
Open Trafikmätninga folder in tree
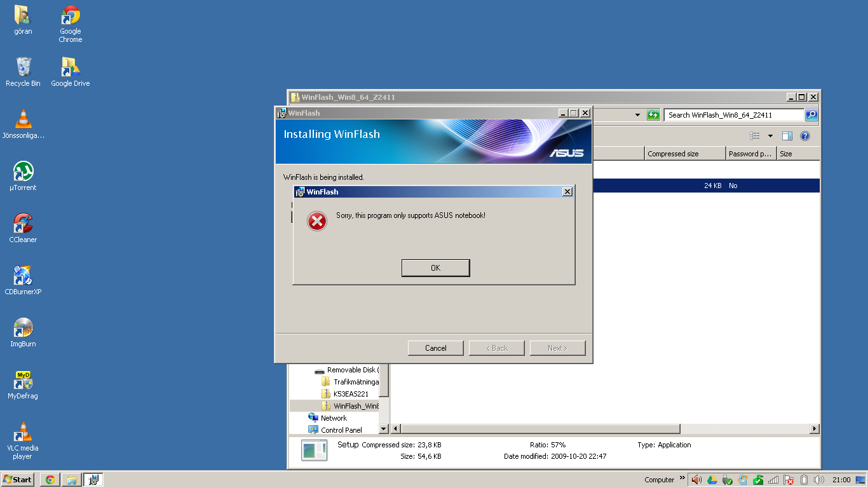350,382
